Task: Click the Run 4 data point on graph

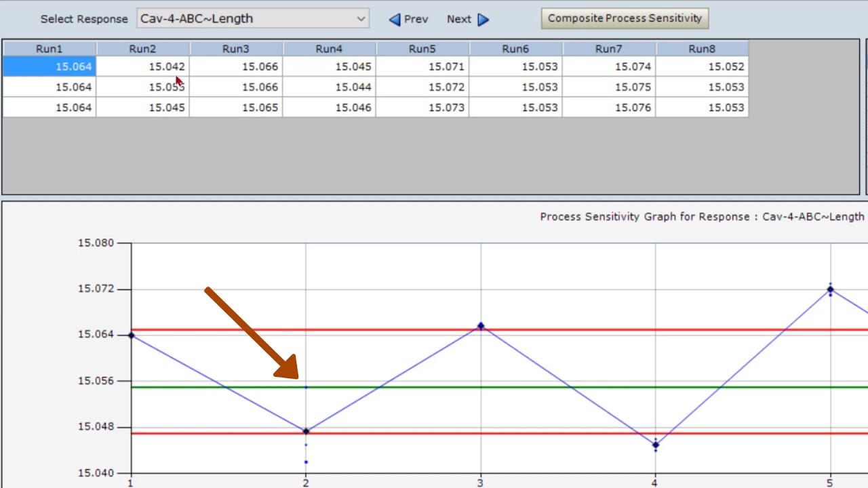Action: pyautogui.click(x=655, y=445)
